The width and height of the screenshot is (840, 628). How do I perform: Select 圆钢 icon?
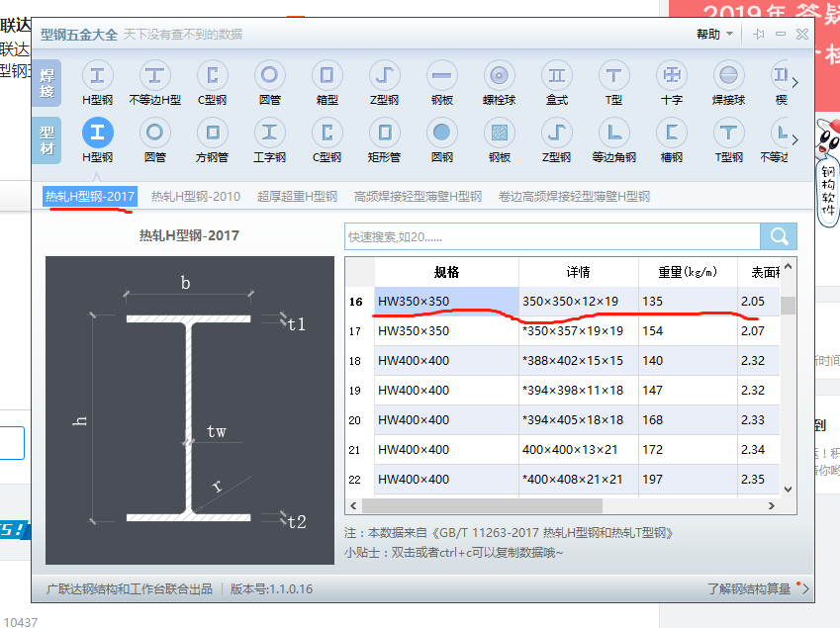coord(442,133)
